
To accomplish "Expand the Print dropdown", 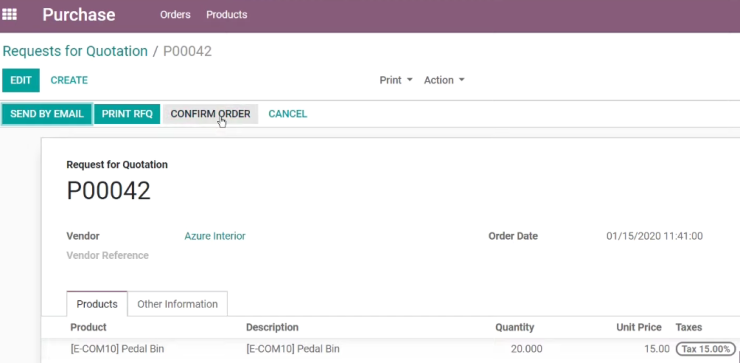I will tap(396, 80).
